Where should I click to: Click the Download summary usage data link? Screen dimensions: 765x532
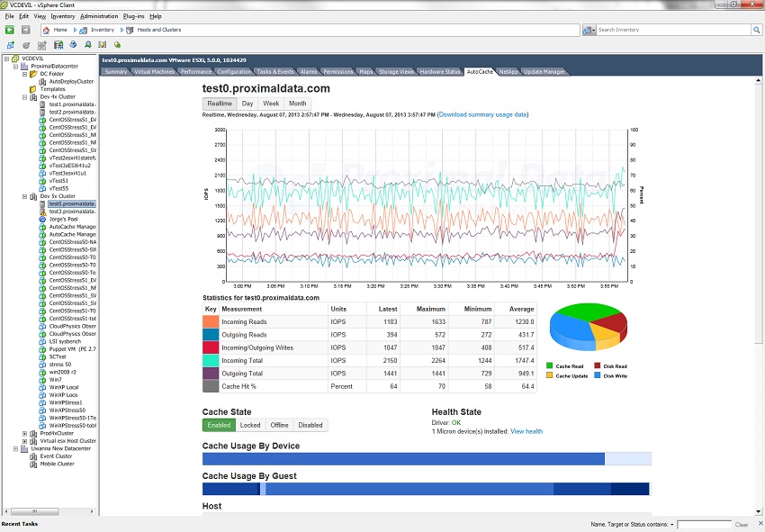click(x=482, y=114)
